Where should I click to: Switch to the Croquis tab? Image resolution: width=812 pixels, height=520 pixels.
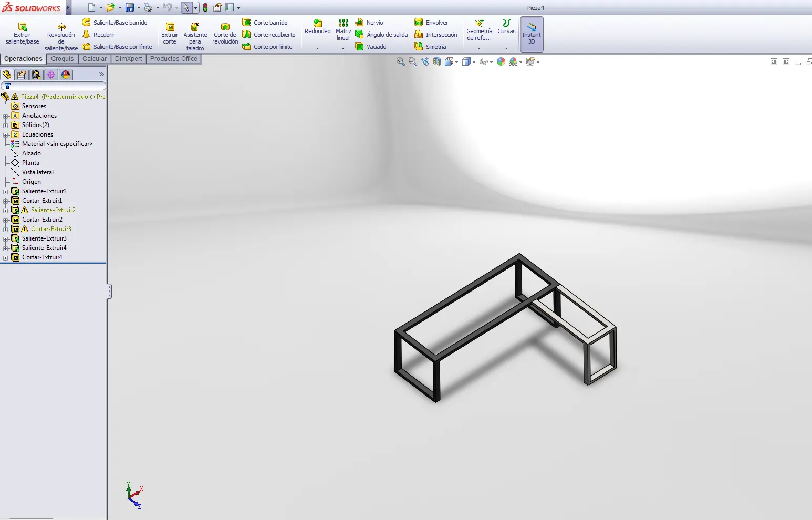(x=63, y=59)
